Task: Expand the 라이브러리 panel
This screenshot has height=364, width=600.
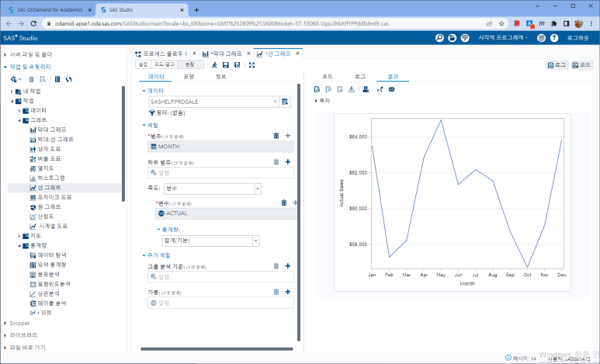Action: 5,335
